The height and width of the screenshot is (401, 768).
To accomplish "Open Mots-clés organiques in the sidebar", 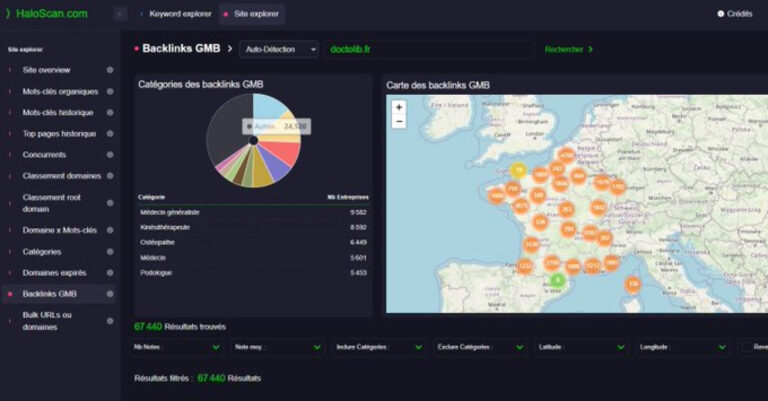I will (x=60, y=92).
